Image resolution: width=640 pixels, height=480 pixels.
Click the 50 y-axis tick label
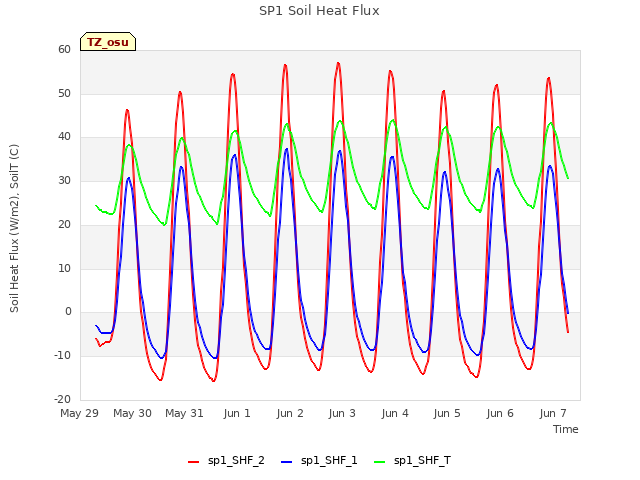[x=64, y=93]
